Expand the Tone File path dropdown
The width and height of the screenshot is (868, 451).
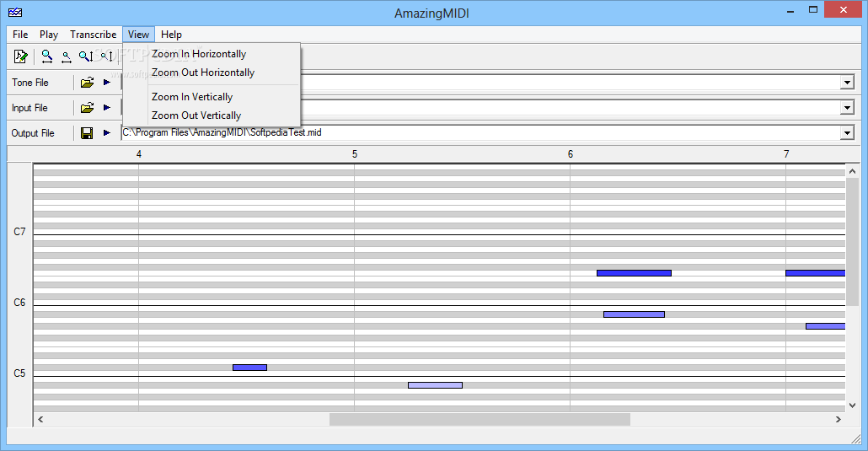tap(847, 83)
